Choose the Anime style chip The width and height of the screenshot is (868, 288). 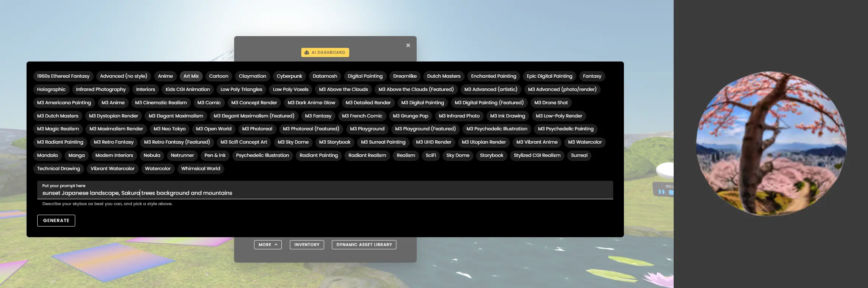[x=165, y=76]
